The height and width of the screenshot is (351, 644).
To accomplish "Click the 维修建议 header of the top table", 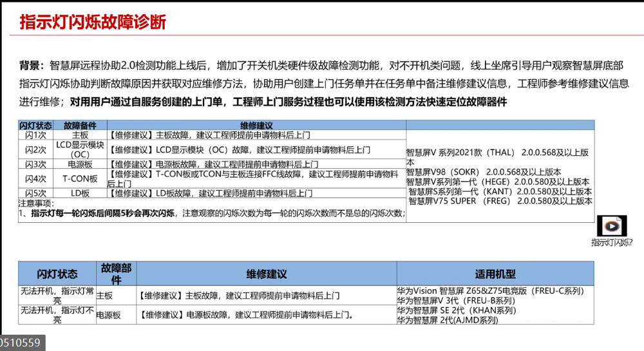I will point(257,126).
